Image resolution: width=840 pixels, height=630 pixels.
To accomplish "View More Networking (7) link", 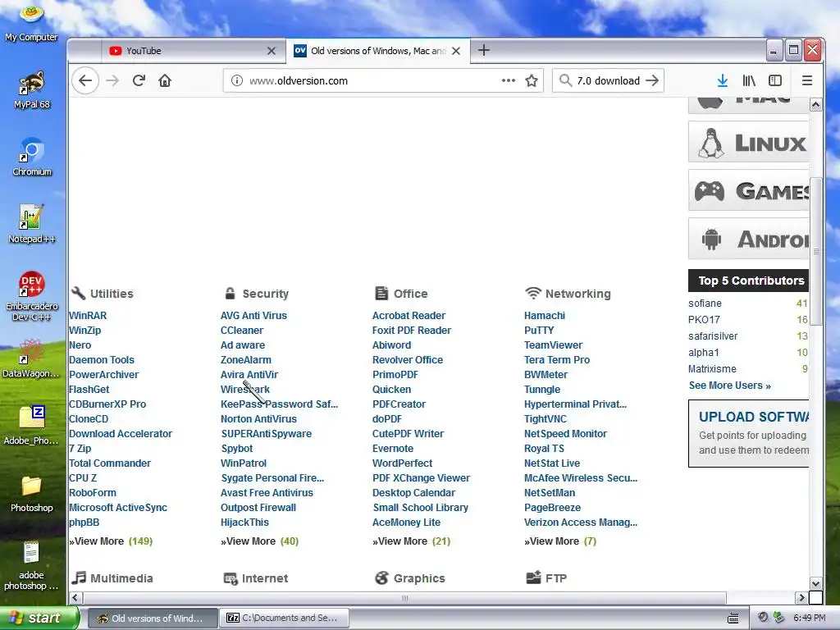I will [x=560, y=541].
